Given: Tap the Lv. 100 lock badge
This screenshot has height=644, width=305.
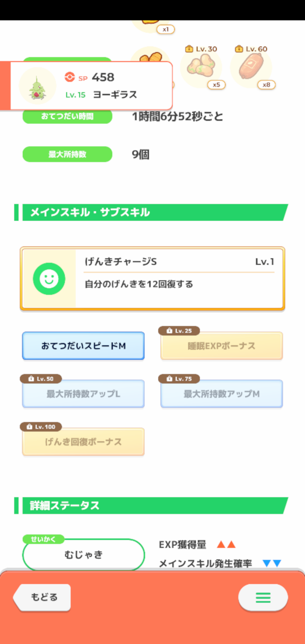Looking at the screenshot, I should [41, 427].
